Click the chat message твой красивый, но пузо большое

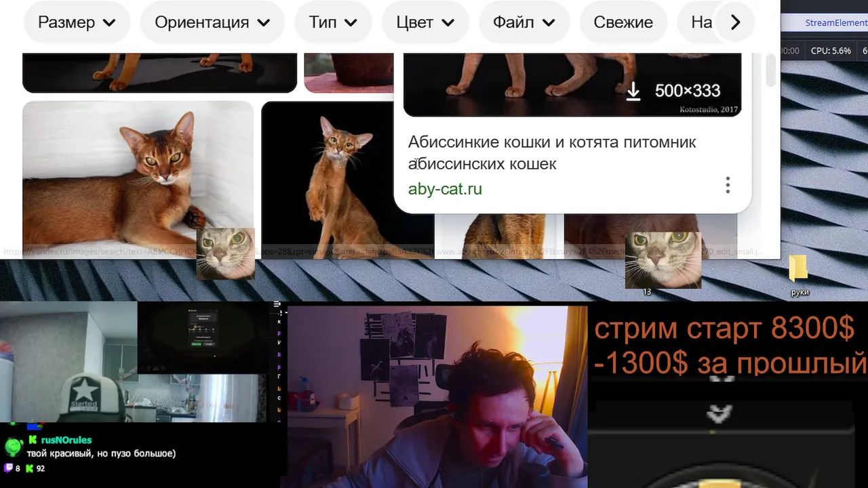tap(101, 453)
